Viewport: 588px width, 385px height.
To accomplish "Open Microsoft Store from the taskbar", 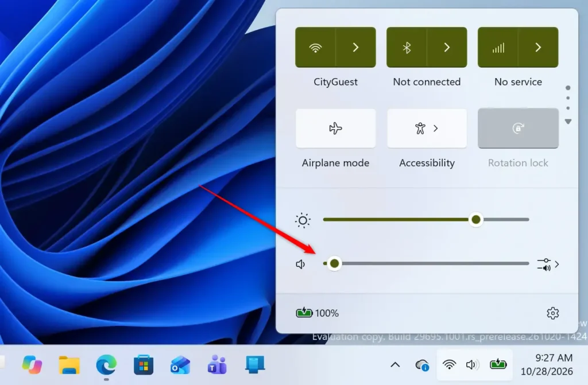I will (x=143, y=365).
